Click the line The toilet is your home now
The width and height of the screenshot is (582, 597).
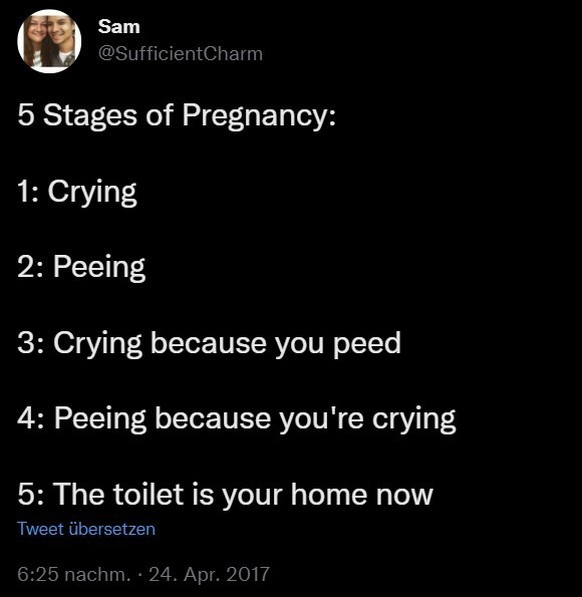(225, 495)
